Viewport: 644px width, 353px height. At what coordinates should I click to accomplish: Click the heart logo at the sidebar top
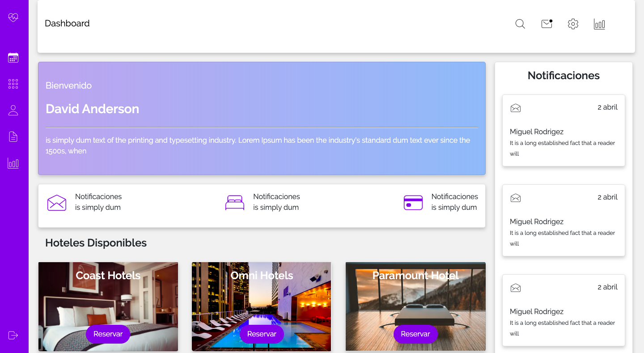pos(13,17)
